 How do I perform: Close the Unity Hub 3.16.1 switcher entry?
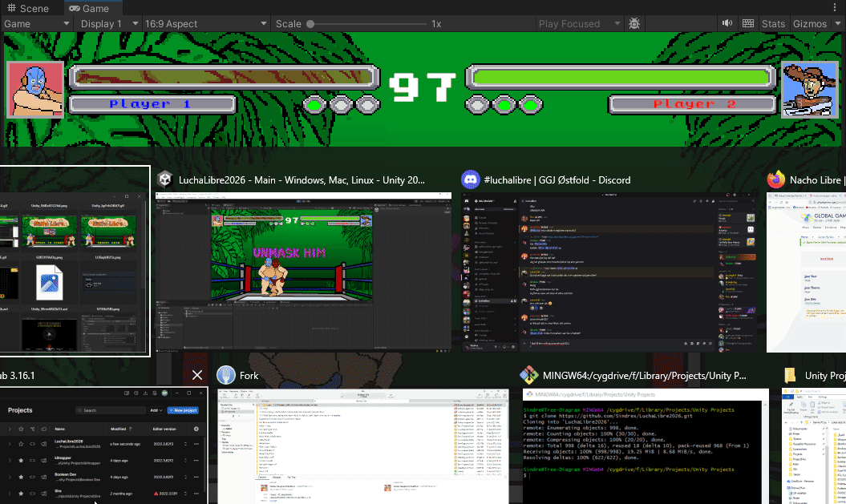pos(197,375)
